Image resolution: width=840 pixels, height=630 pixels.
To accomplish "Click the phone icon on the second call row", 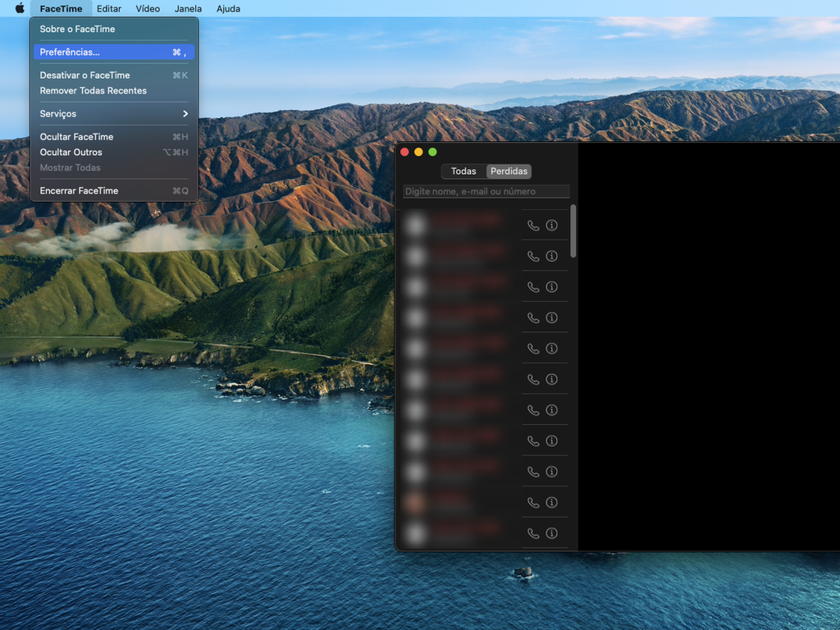I will coord(533,257).
